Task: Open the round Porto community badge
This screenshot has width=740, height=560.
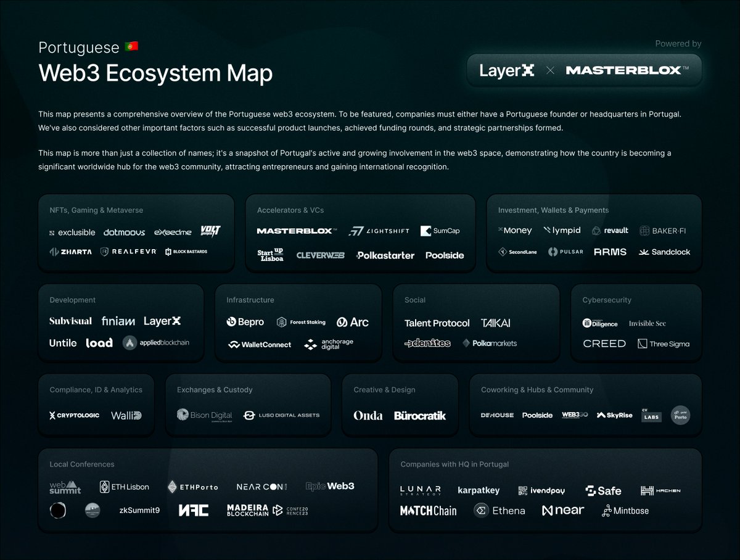Action: point(680,415)
